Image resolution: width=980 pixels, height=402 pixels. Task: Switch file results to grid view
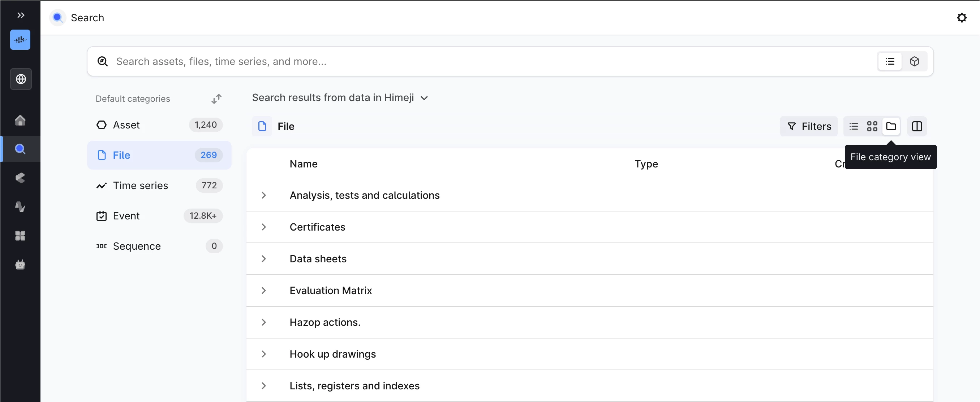[872, 126]
